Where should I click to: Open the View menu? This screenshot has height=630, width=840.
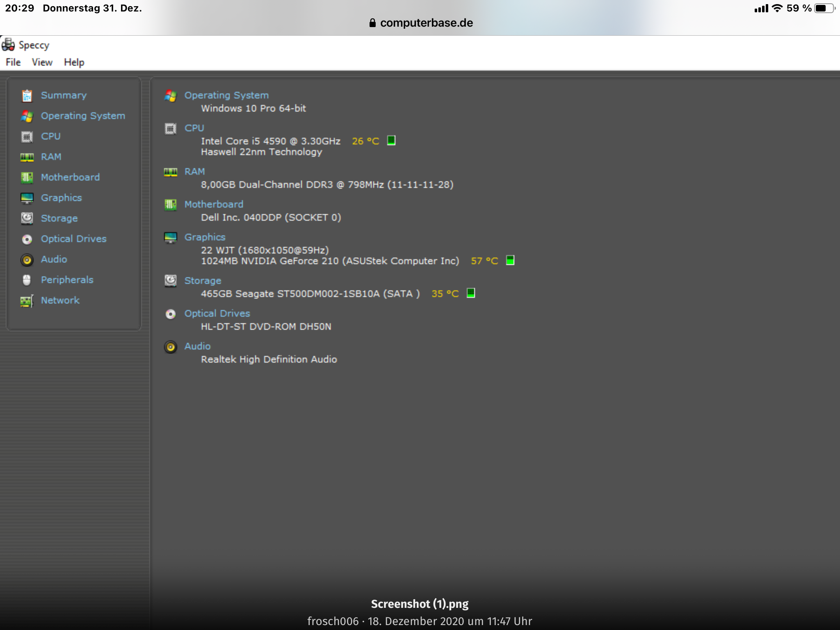pyautogui.click(x=42, y=62)
